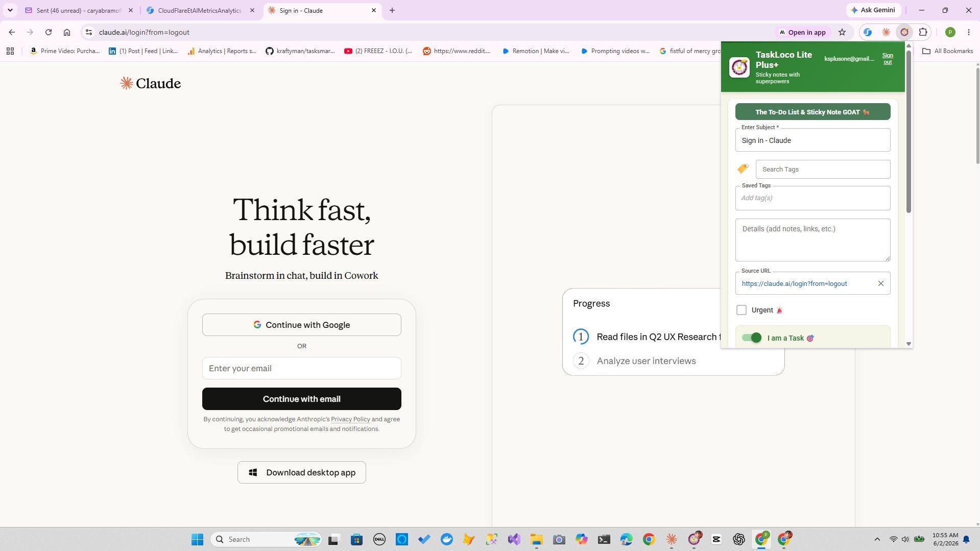Click Open in app in address bar
The height and width of the screenshot is (551, 980).
(802, 32)
